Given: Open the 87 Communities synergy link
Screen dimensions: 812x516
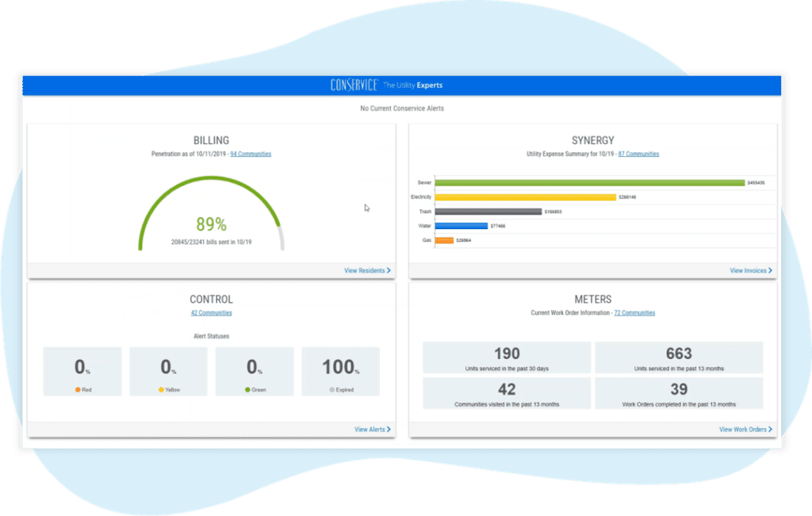Looking at the screenshot, I should point(638,154).
